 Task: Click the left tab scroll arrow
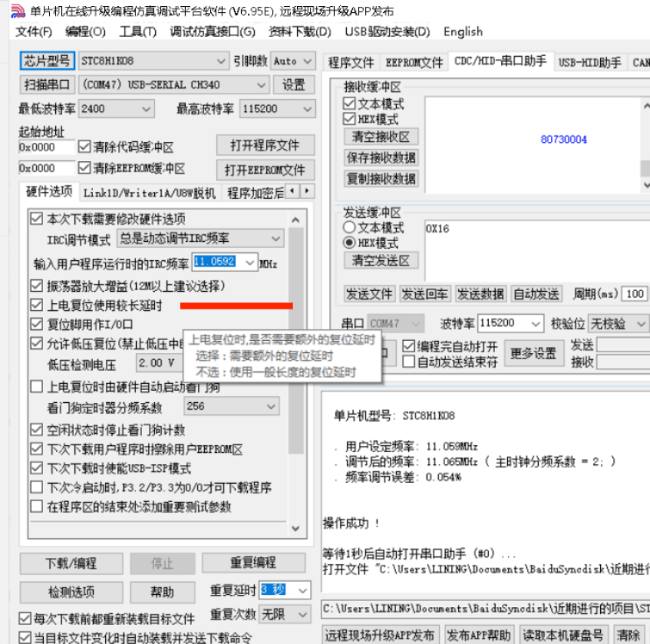[x=292, y=191]
